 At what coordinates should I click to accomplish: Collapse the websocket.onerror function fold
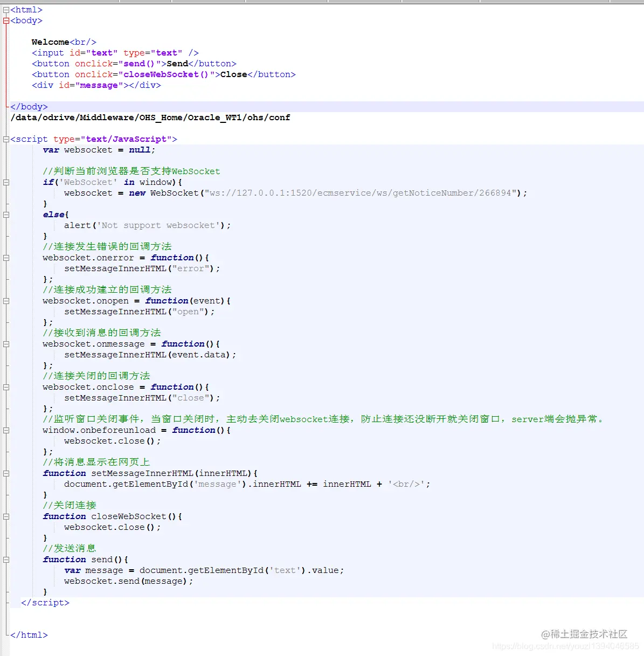tap(6, 258)
